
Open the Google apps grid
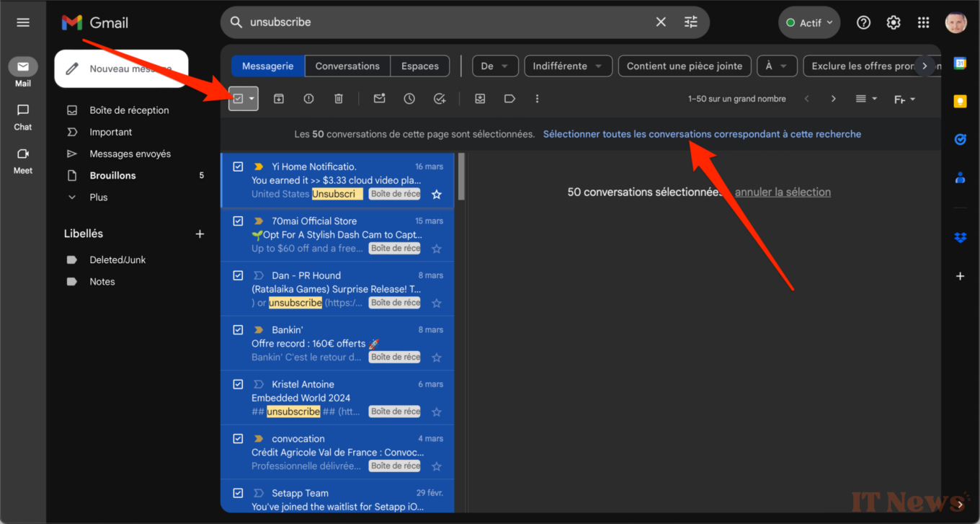(x=923, y=22)
